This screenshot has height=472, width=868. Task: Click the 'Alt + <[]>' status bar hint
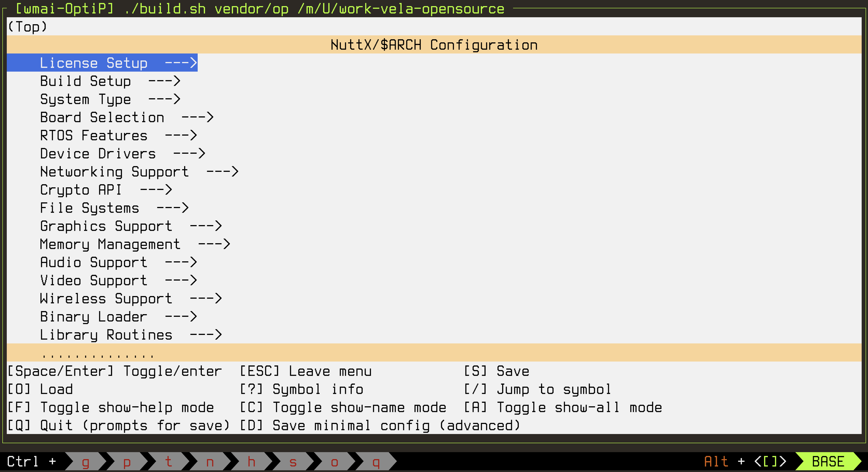click(x=745, y=462)
